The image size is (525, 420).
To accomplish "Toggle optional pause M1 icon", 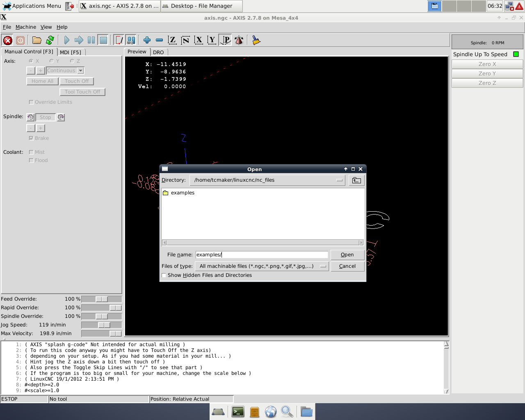I will 131,40.
